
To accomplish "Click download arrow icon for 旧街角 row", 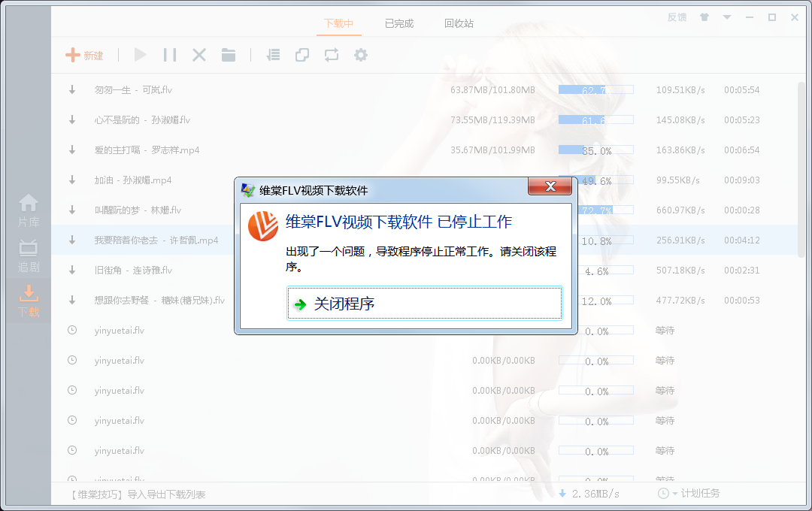I will point(72,270).
